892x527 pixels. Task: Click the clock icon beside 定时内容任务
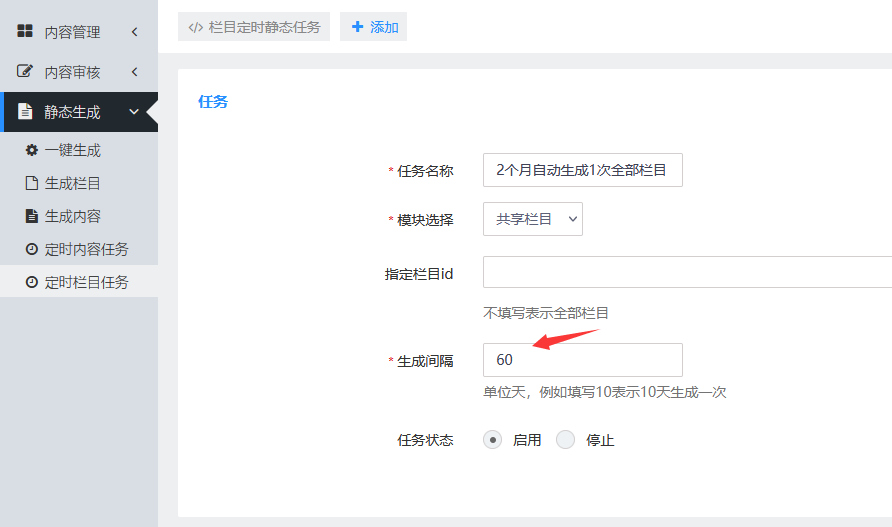(x=32, y=249)
